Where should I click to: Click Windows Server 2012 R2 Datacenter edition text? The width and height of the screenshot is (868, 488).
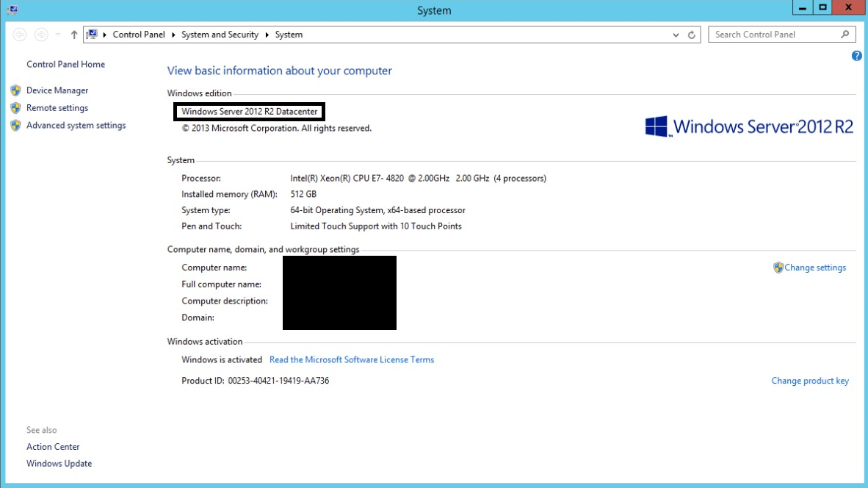(x=250, y=111)
